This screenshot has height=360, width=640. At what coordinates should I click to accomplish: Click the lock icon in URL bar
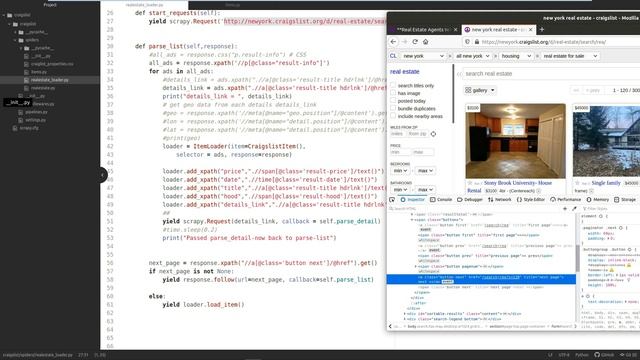tap(476, 42)
